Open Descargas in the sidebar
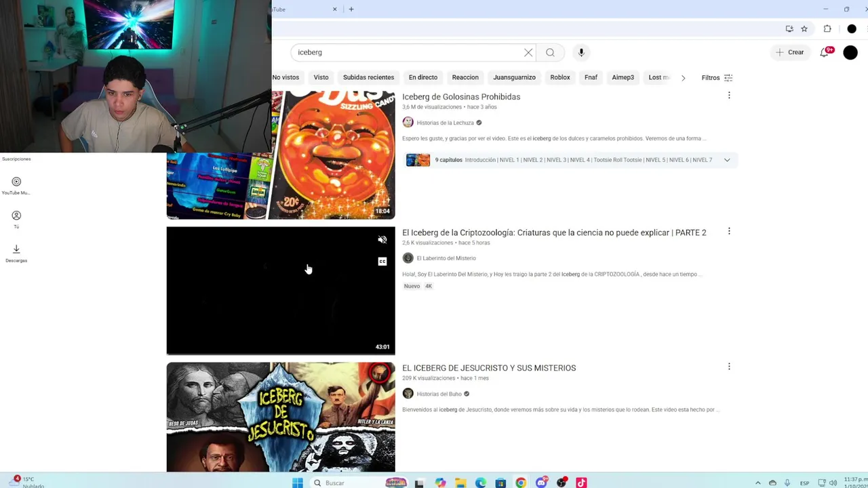 tap(16, 253)
